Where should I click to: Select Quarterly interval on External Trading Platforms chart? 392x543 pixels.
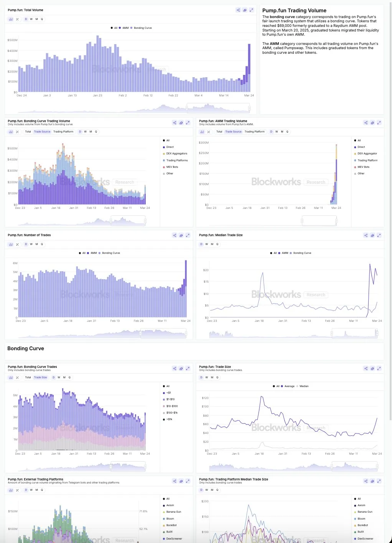pyautogui.click(x=42, y=490)
